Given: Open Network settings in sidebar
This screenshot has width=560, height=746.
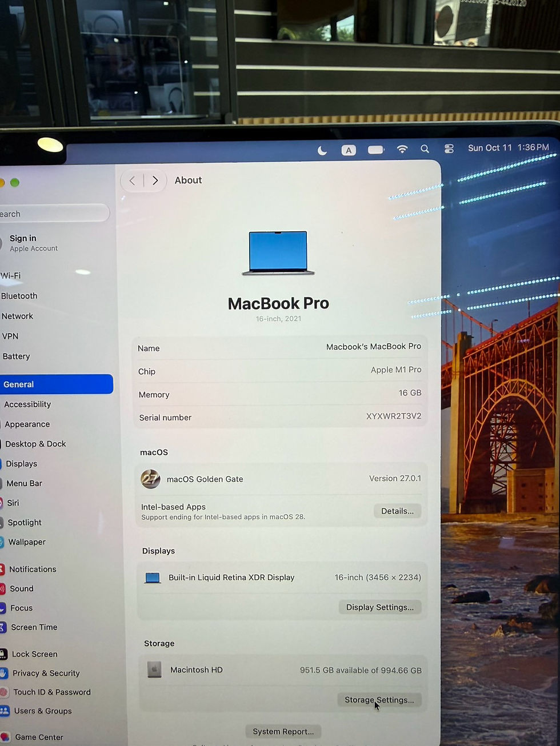Looking at the screenshot, I should point(17,316).
